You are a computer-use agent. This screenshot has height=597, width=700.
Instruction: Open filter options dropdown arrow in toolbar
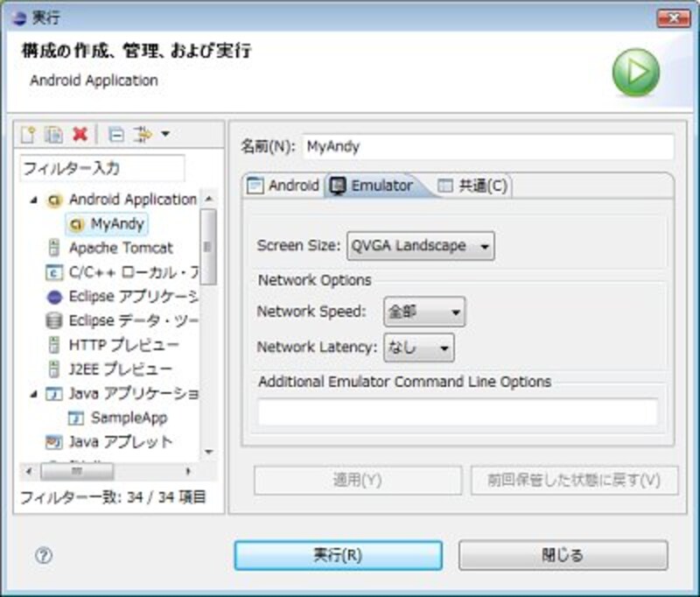pyautogui.click(x=165, y=134)
